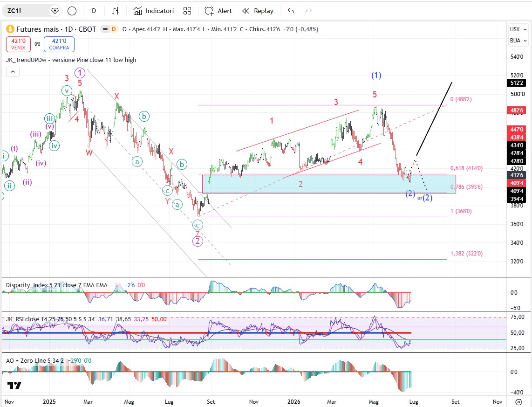
Task: Click the purple circled 2 wave label
Action: click(198, 241)
